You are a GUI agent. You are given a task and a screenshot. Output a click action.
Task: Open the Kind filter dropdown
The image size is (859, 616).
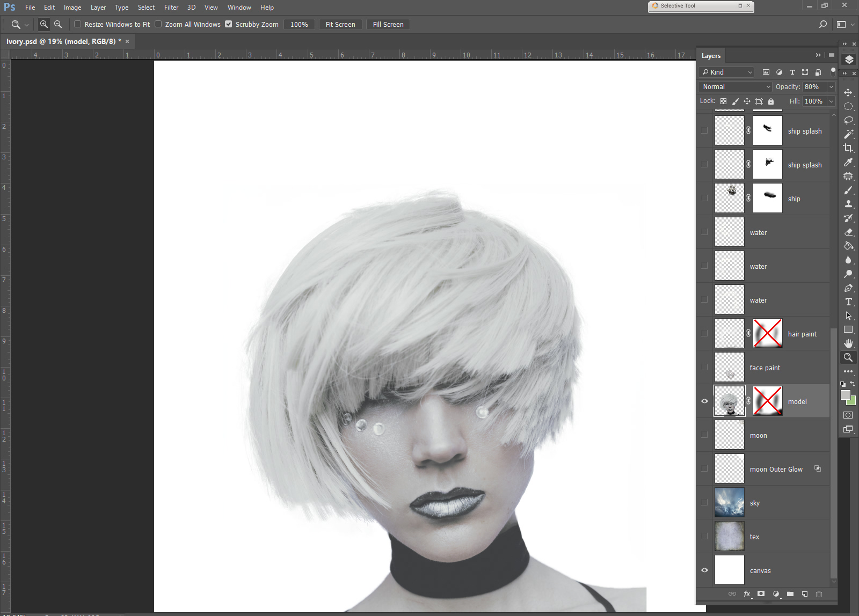[727, 72]
